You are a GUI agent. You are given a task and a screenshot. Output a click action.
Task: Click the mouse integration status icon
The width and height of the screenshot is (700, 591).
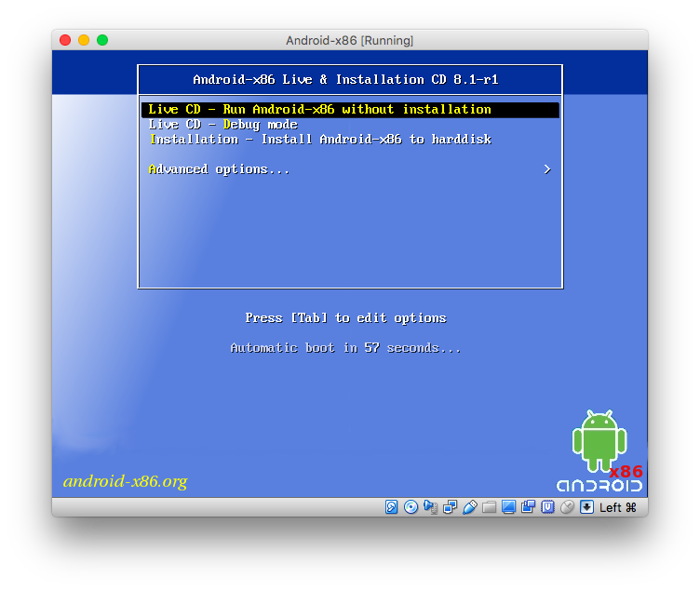point(567,507)
